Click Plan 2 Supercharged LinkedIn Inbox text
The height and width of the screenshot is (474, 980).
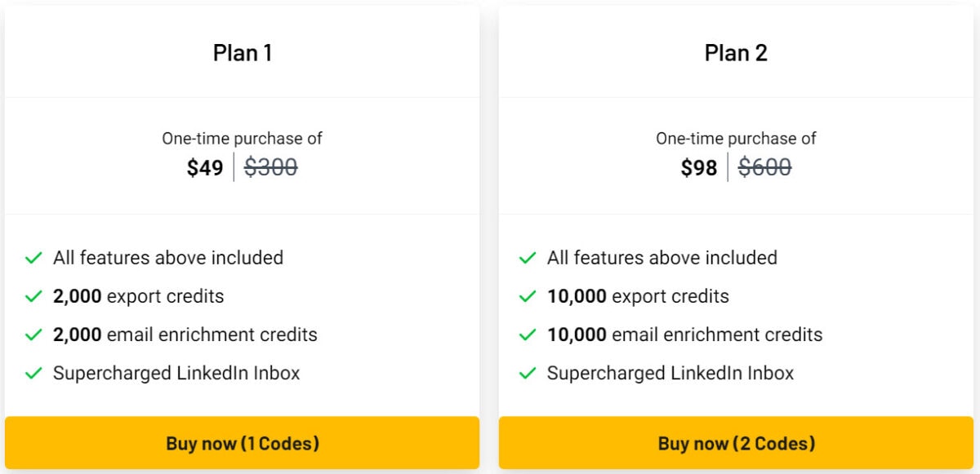click(670, 373)
